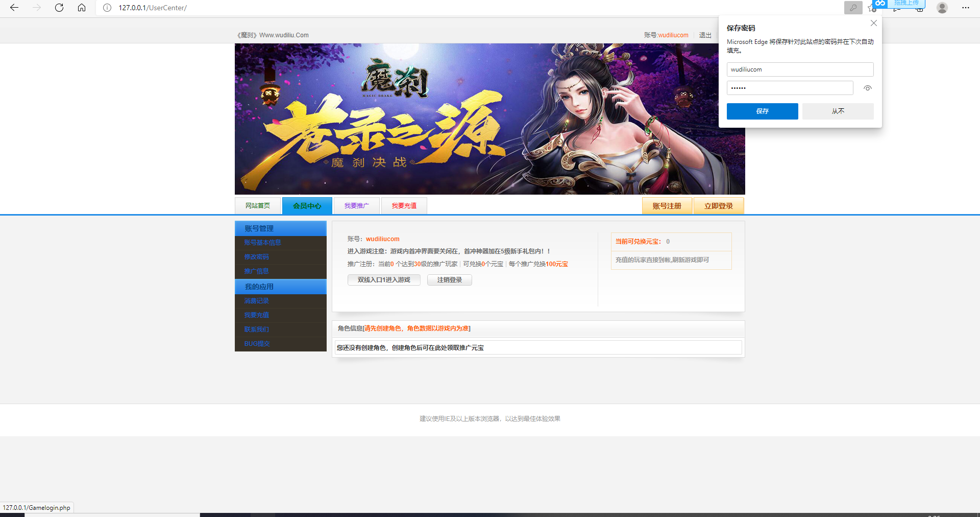Open 联系我们 in the sidebar
The image size is (980, 517).
(256, 330)
